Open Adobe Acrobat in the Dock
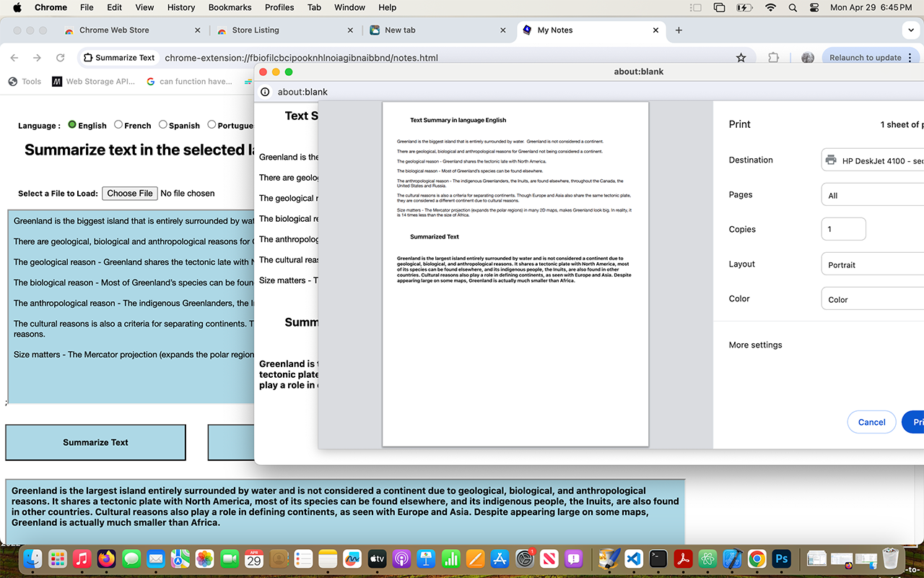 click(x=683, y=558)
